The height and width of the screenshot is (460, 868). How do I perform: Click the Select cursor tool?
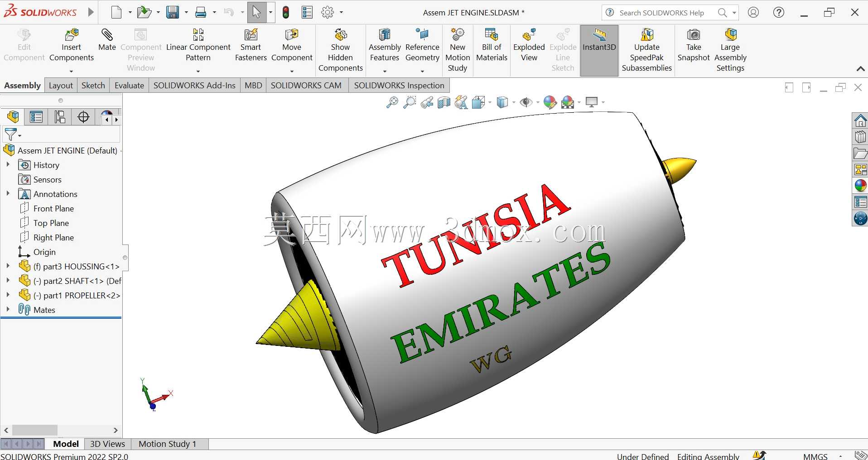(256, 12)
